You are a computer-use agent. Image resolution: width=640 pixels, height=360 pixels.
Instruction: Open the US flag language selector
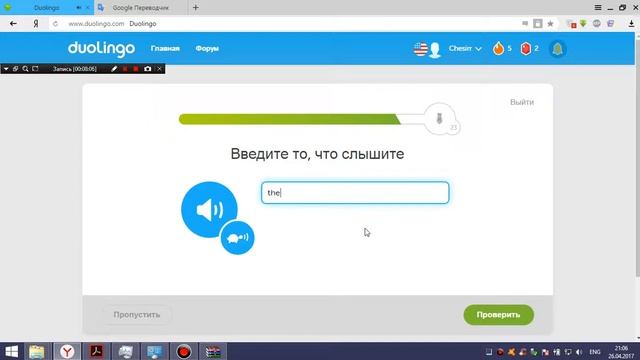(x=420, y=49)
